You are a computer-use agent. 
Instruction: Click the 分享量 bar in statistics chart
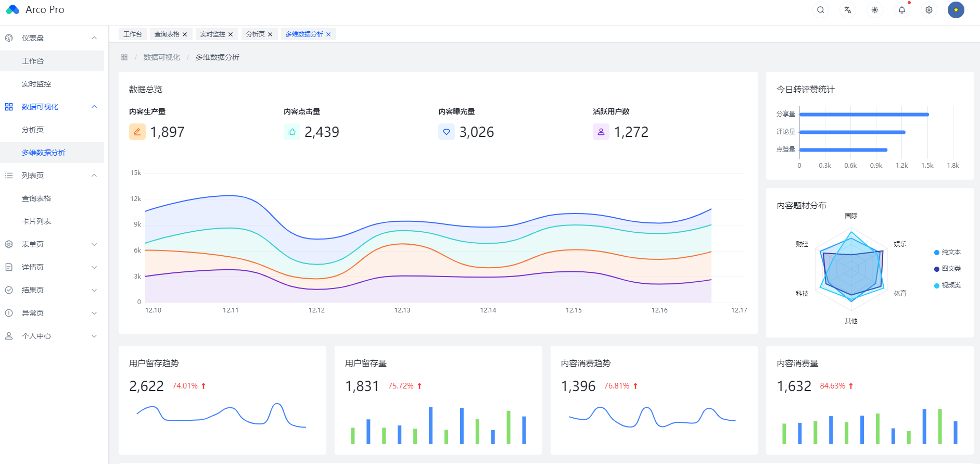[x=864, y=115]
